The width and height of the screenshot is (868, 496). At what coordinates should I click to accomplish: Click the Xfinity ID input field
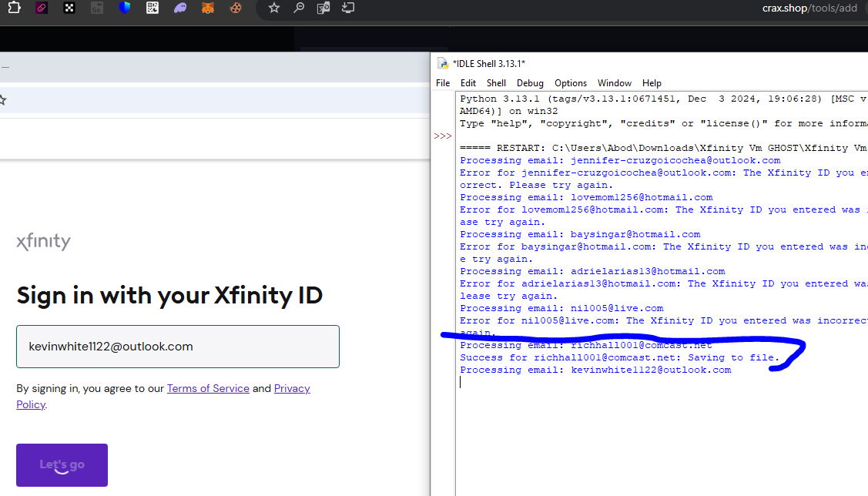(x=178, y=347)
